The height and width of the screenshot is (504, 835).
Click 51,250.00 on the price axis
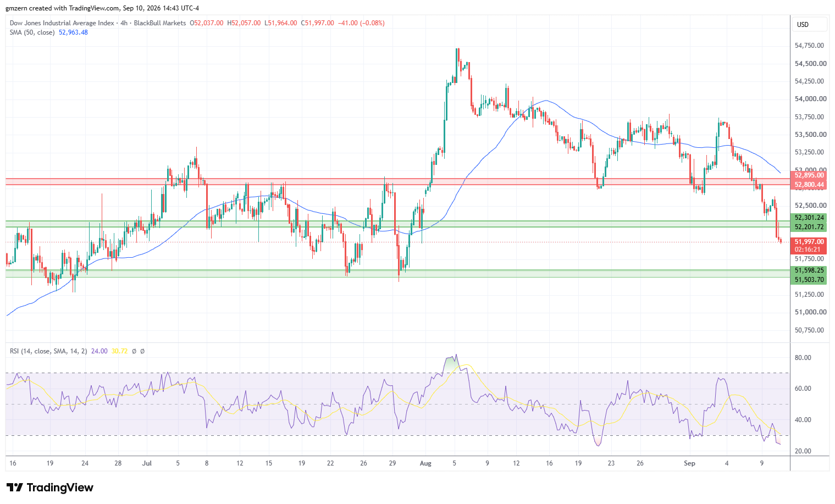[x=809, y=295]
